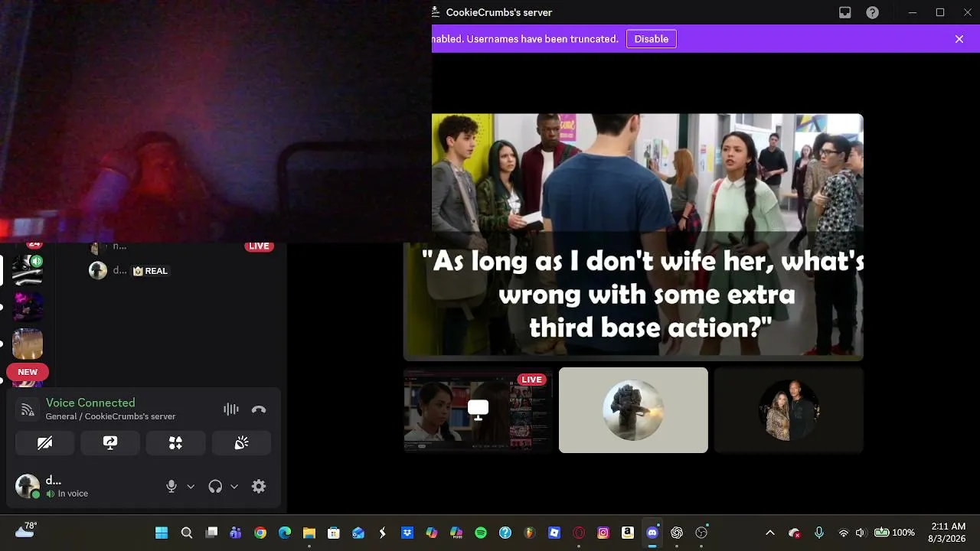Image resolution: width=980 pixels, height=551 pixels.
Task: Open the Wi-Fi network tray icon
Action: 844,533
